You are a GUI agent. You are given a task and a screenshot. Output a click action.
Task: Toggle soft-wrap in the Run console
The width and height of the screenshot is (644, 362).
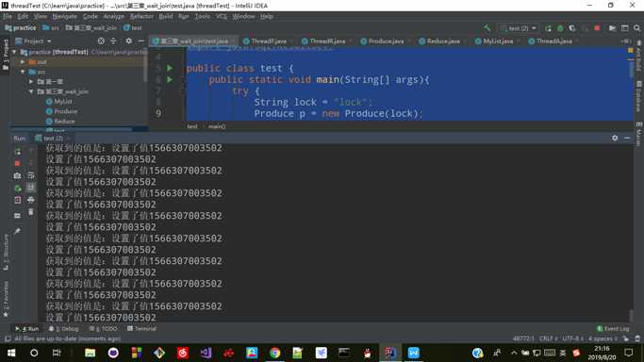pyautogui.click(x=31, y=175)
